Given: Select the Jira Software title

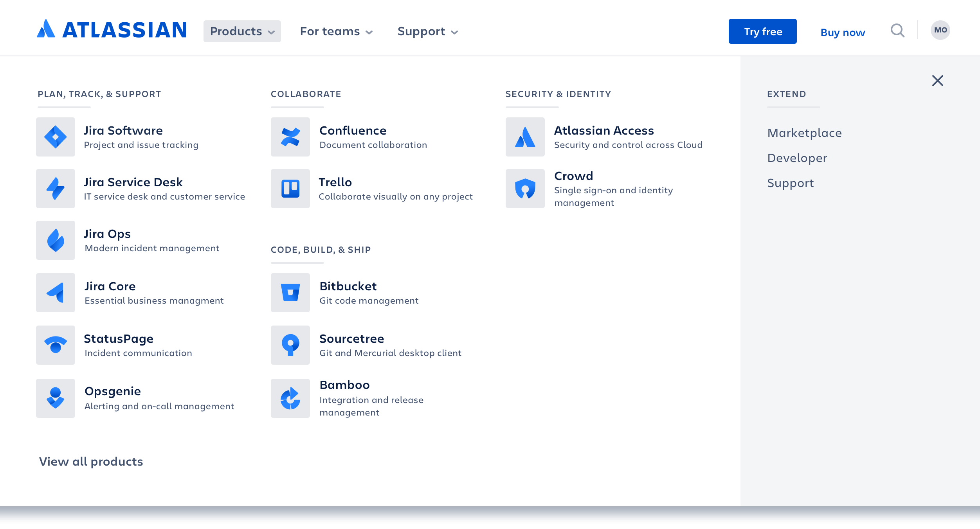Looking at the screenshot, I should [x=123, y=130].
